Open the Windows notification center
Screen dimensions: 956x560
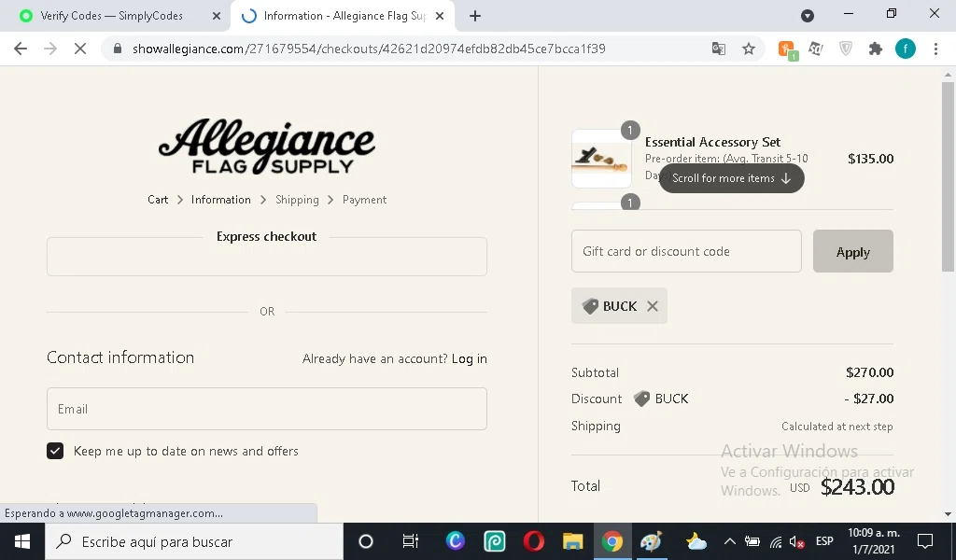pos(925,541)
